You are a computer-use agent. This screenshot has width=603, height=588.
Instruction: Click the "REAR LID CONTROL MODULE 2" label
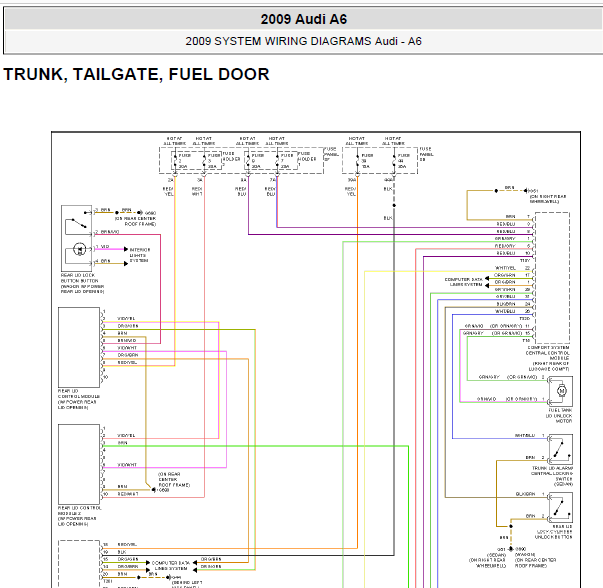coord(80,510)
